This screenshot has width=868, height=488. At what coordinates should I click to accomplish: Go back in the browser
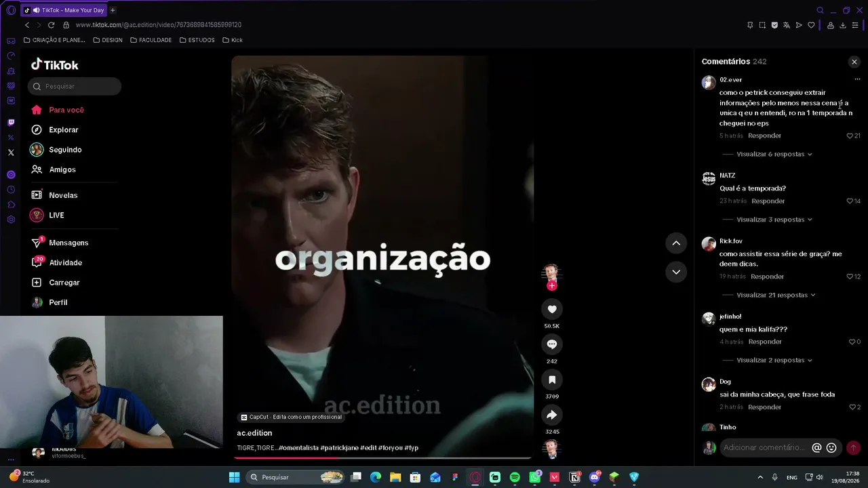coord(27,25)
